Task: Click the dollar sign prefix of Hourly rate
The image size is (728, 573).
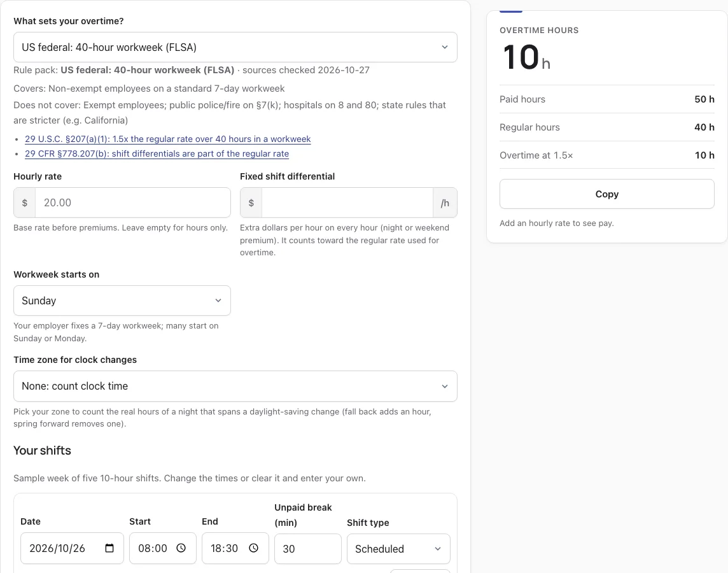Action: point(25,202)
